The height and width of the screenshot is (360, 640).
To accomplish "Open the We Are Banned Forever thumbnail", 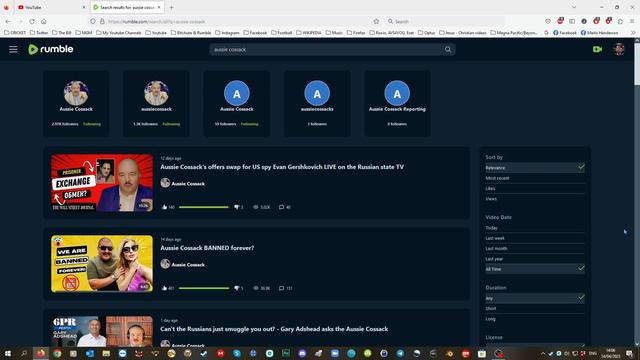I will [102, 264].
